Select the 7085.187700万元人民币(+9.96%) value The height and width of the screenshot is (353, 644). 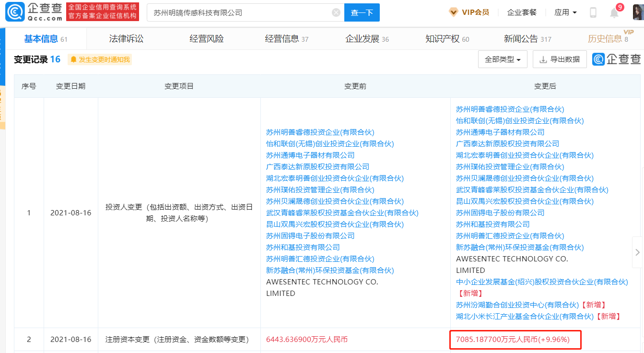click(x=513, y=340)
